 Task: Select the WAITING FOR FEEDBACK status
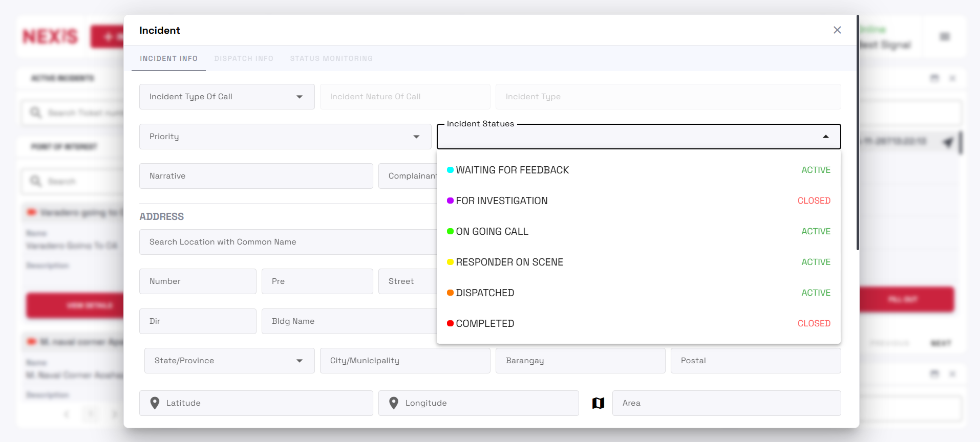tap(512, 170)
